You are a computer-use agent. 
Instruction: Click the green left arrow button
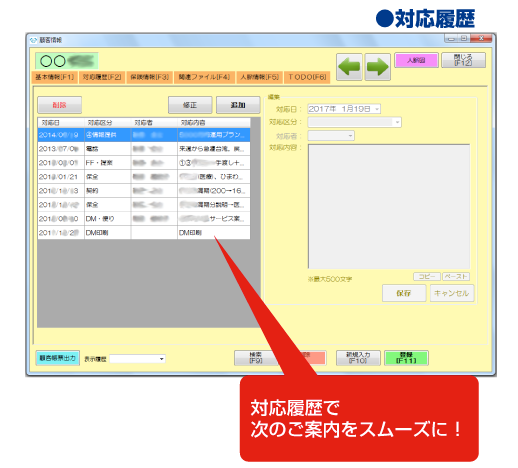tap(349, 67)
